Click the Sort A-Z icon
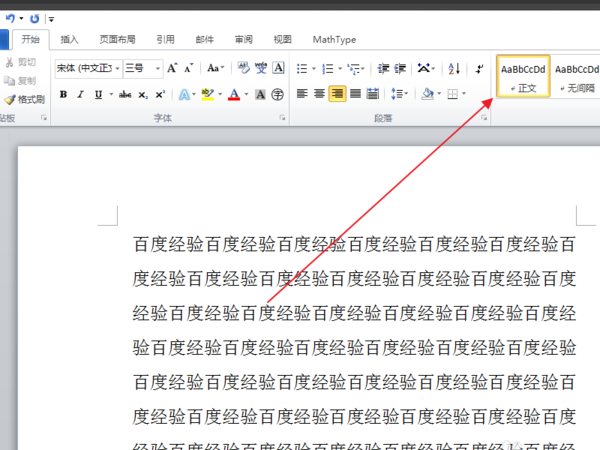 click(454, 68)
